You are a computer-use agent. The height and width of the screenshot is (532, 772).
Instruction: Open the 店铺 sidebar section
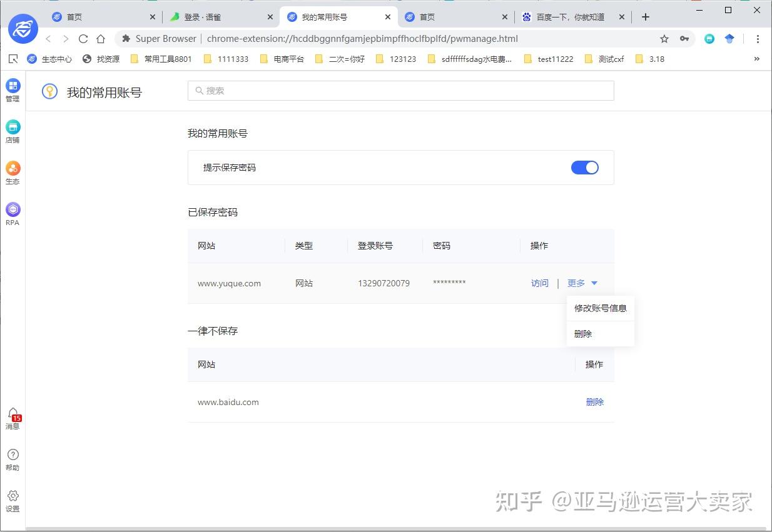[13, 131]
